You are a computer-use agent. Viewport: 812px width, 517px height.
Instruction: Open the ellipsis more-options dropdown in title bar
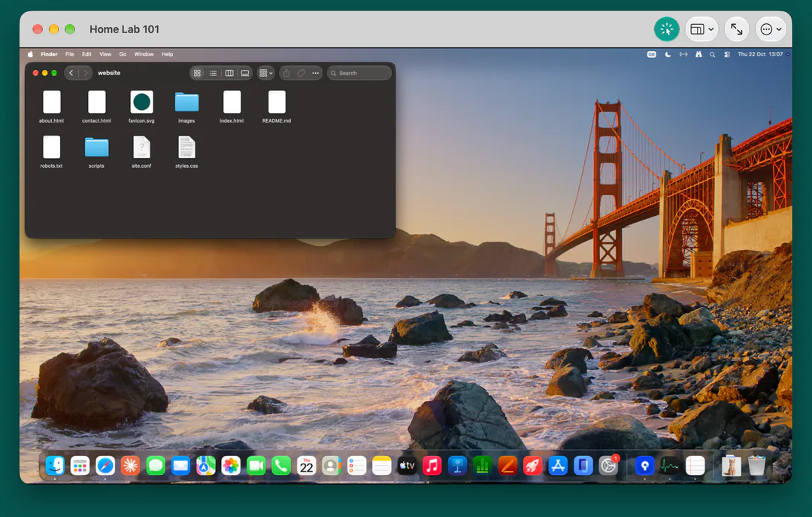click(771, 29)
